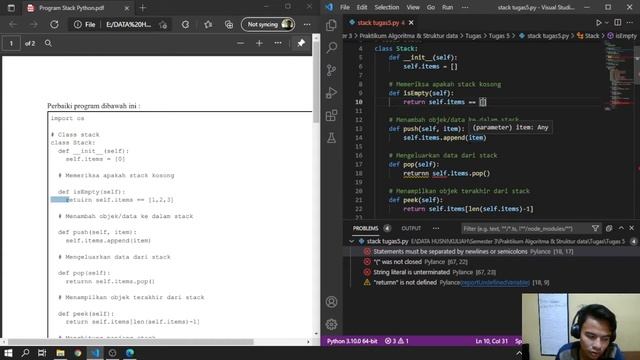This screenshot has height=360, width=640.
Task: Open the View menu in VS Code
Action: point(413,7)
